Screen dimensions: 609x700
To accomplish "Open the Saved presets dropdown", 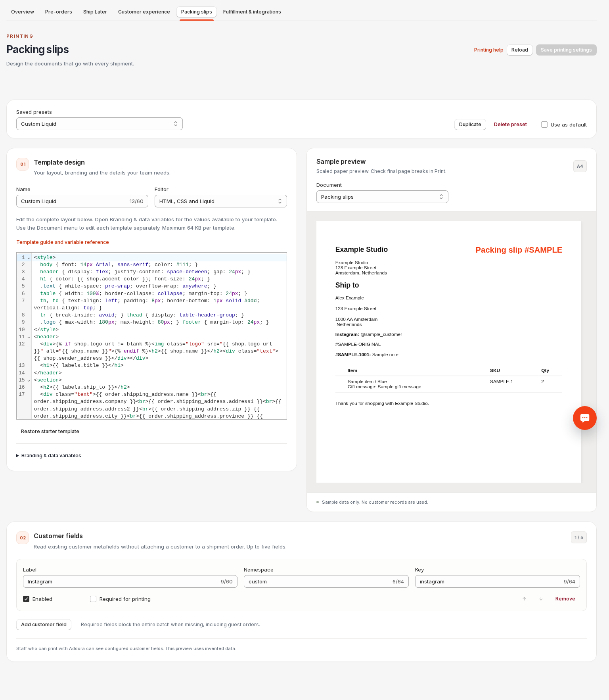I will pos(100,124).
